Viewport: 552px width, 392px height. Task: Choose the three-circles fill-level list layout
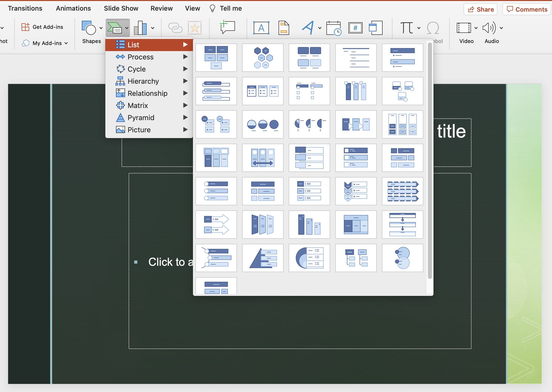pos(263,124)
